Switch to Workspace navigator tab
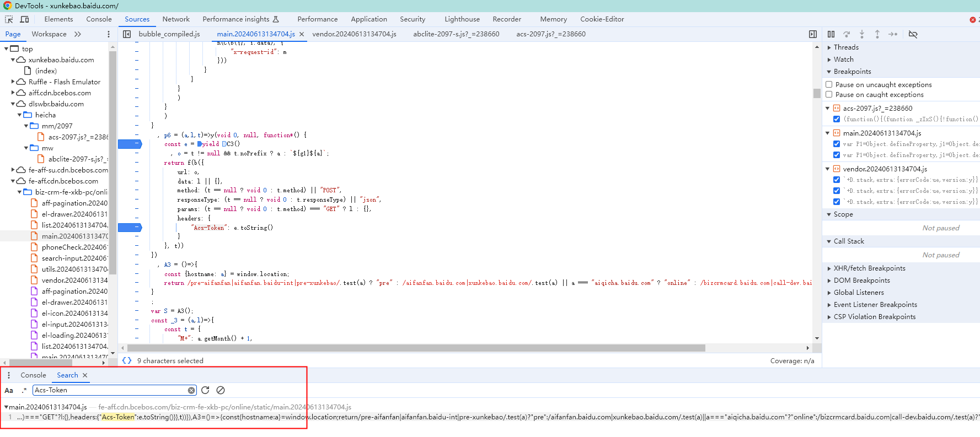The height and width of the screenshot is (437, 980). click(49, 34)
